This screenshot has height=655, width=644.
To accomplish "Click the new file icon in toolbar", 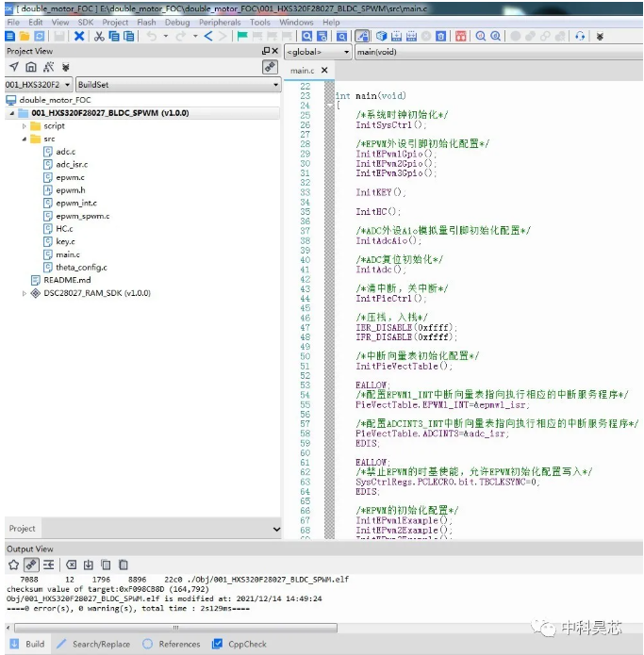I will [x=10, y=37].
